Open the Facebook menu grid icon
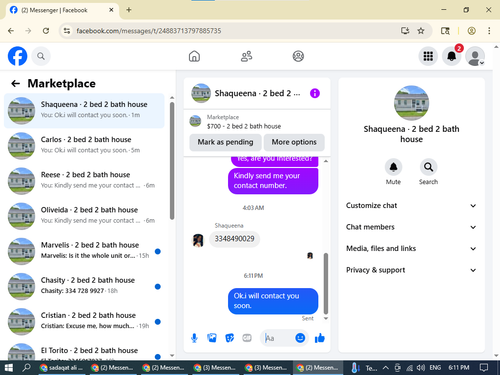 (428, 56)
